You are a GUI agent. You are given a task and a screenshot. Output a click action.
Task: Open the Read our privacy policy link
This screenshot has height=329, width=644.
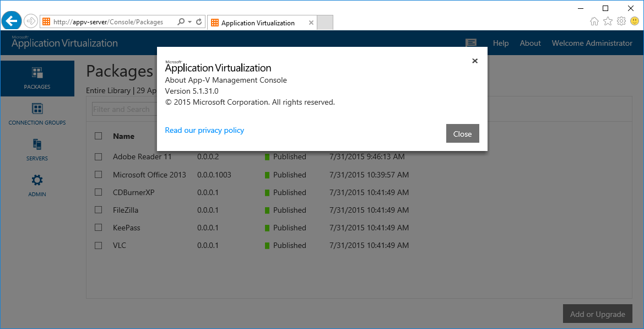point(204,130)
